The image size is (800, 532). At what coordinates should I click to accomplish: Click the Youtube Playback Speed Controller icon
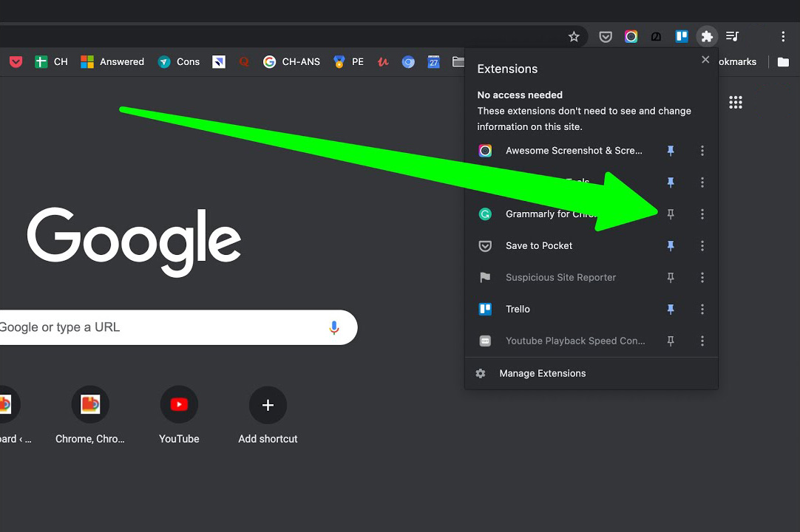[x=485, y=341]
